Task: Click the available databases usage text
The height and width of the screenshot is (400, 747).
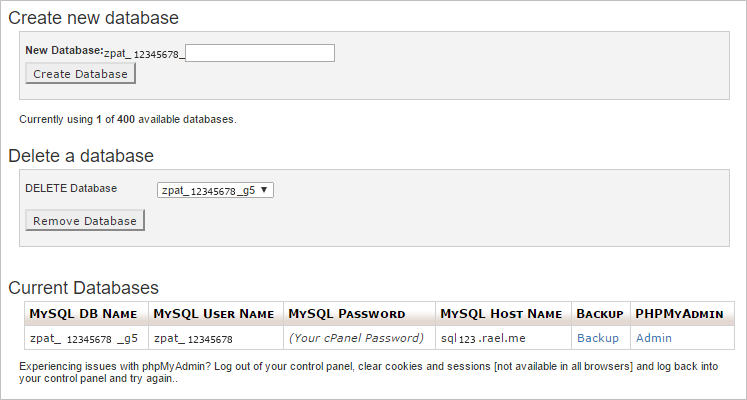Action: (x=128, y=119)
